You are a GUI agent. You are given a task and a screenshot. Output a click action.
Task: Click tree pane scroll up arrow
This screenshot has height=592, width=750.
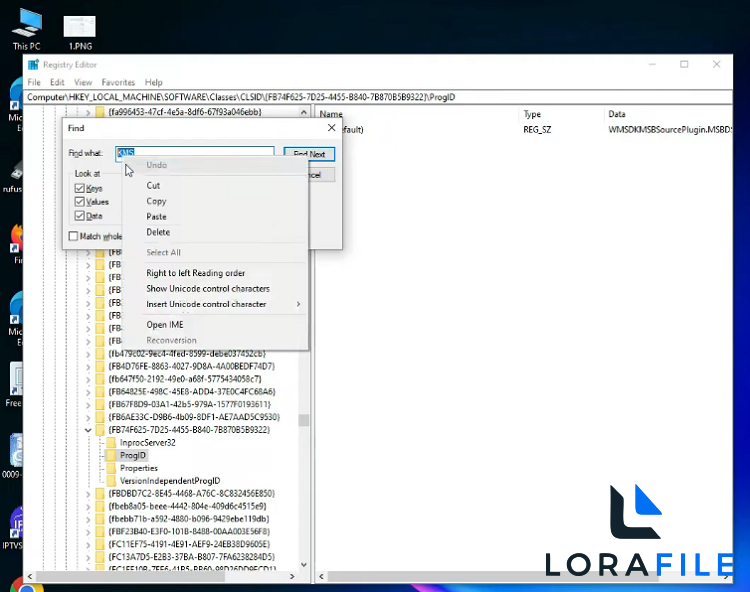pos(303,112)
